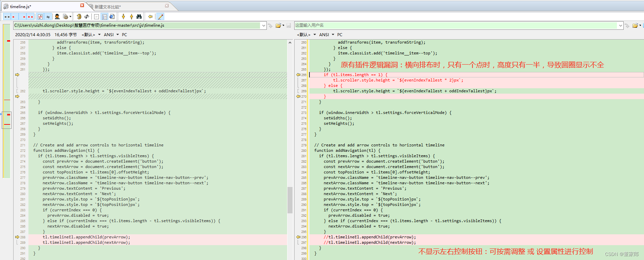Click left line "prevArrow.textContent = 'Previous';"
This screenshot has width=644, height=260.
click(84, 188)
